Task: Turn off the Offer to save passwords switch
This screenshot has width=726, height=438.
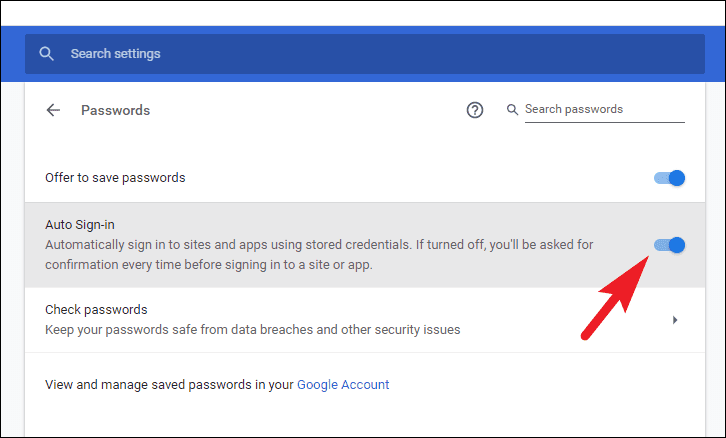Action: coord(670,178)
